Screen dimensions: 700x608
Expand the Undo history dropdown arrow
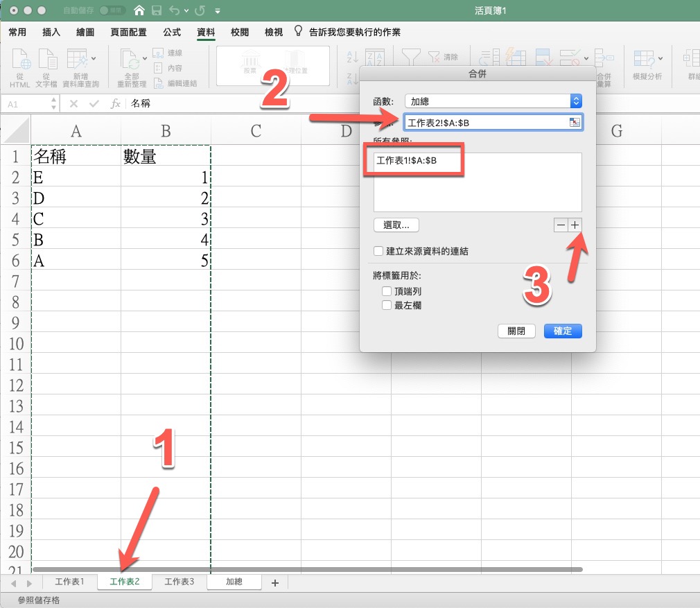click(x=186, y=10)
